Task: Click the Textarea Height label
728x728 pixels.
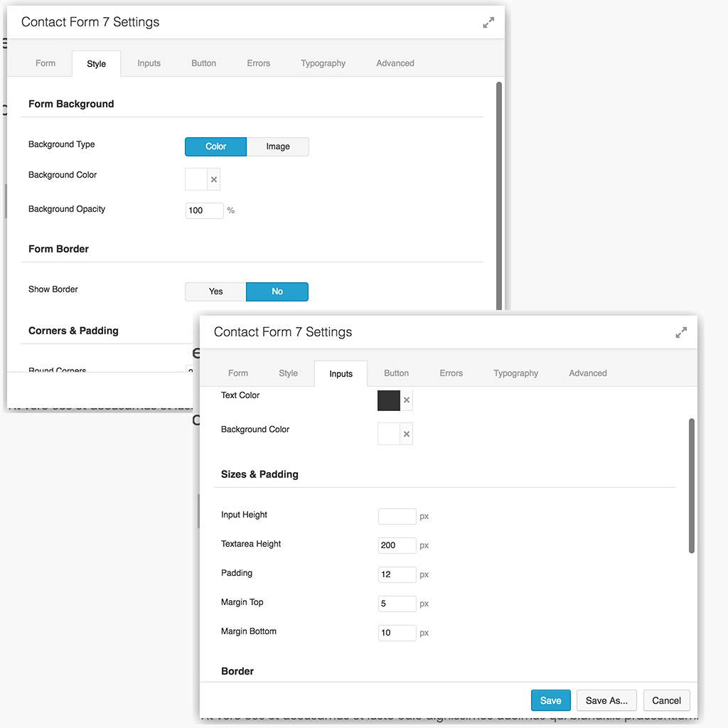Action: click(251, 544)
